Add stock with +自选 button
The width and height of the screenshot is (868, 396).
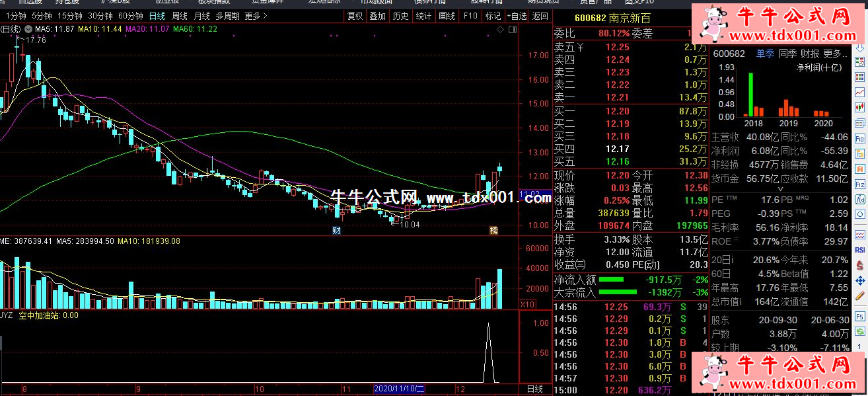[x=517, y=16]
